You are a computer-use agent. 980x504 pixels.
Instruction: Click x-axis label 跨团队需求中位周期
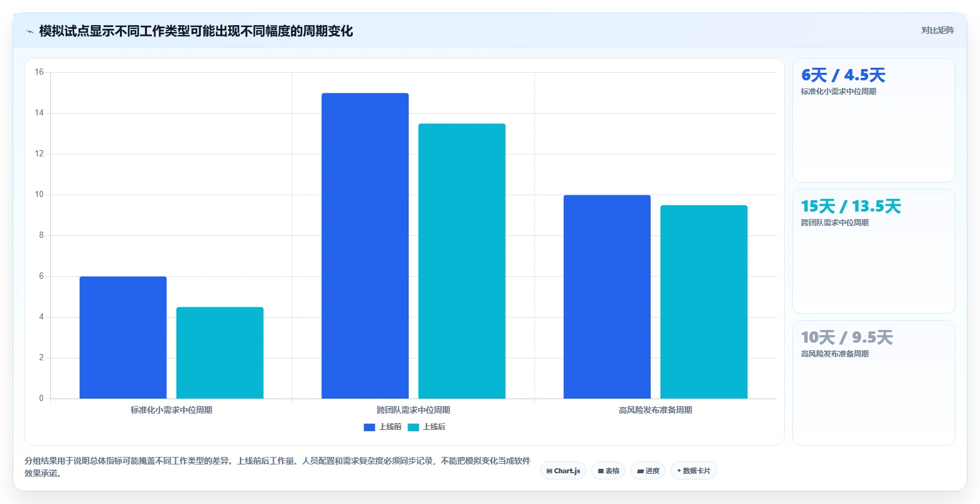point(414,410)
